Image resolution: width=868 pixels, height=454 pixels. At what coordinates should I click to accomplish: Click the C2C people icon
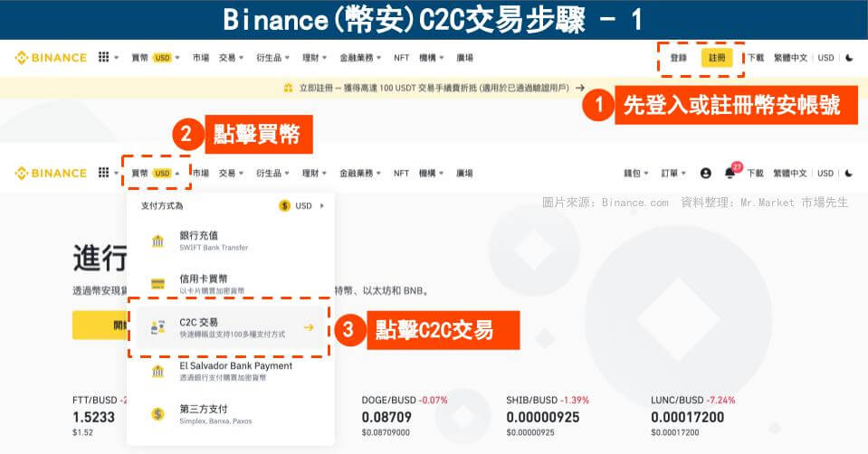pos(157,327)
